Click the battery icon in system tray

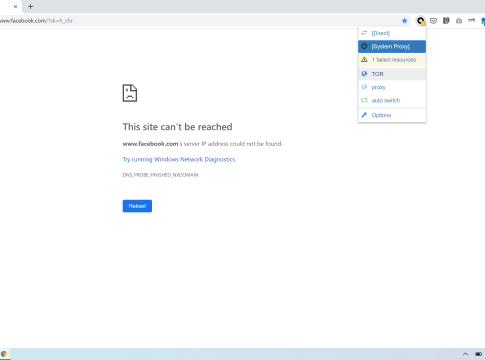479,354
